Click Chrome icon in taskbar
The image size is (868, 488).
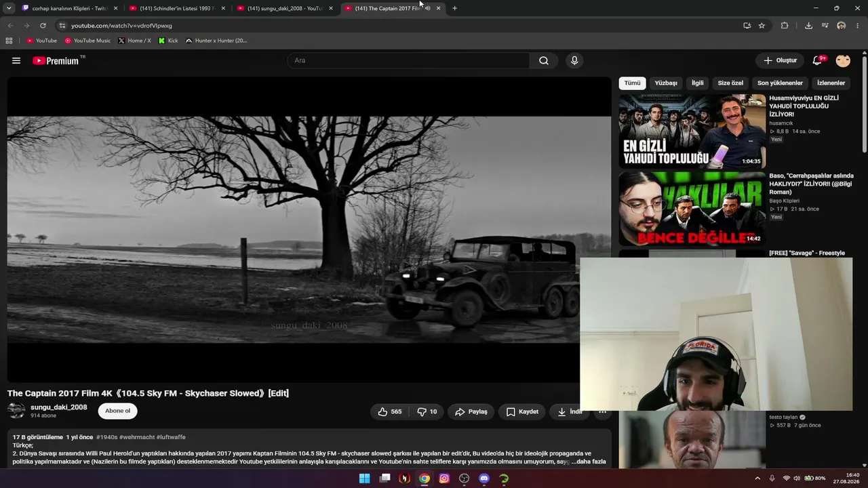[424, 479]
